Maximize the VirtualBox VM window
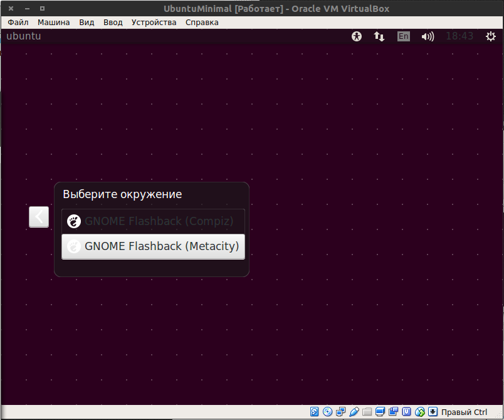 pyautogui.click(x=42, y=8)
